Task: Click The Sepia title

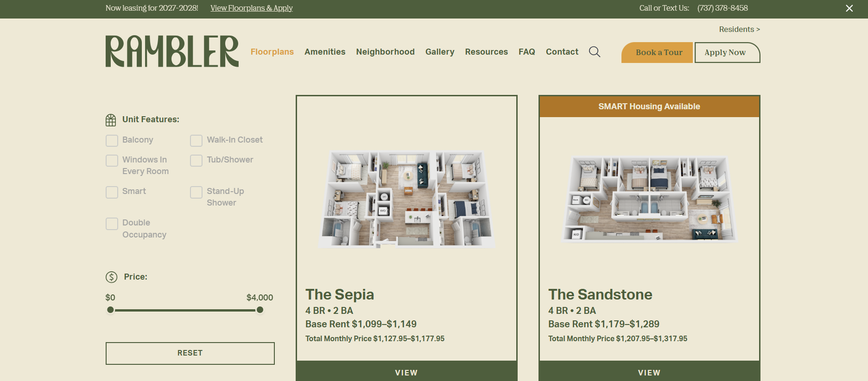Action: click(339, 294)
